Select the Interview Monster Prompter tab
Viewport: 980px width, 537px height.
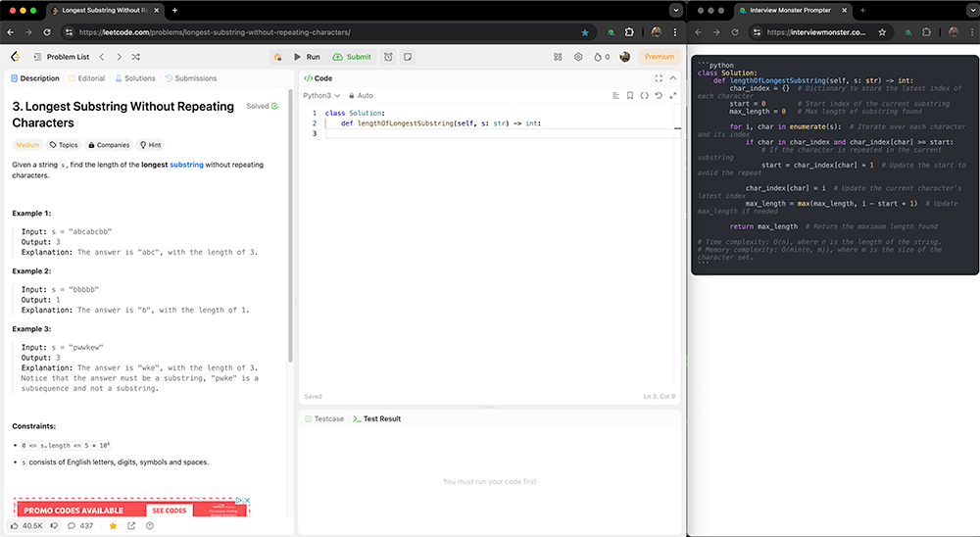791,10
